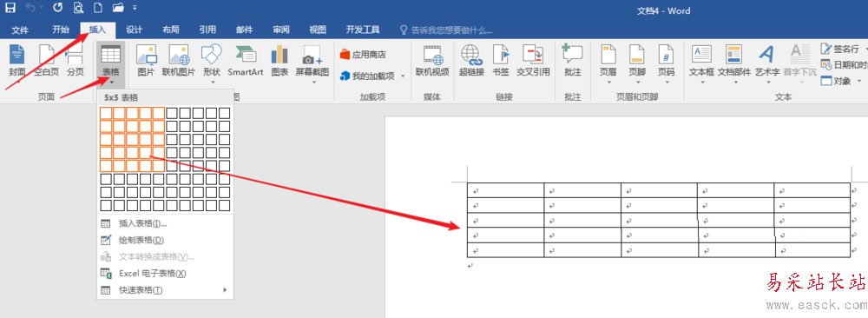The width and height of the screenshot is (868, 318).
Task: Switch to the Design (设计) tab
Action: 135,30
